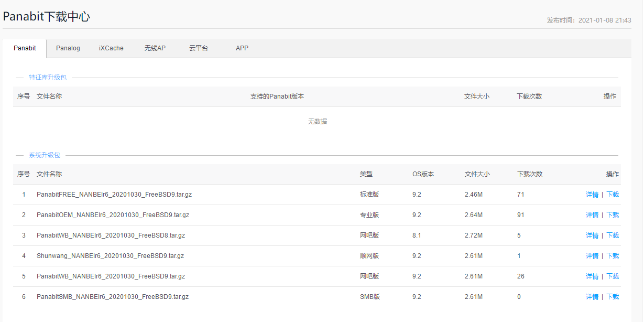Click file size 2.64M cell
Screen dimensions: 644x322
[x=474, y=215]
